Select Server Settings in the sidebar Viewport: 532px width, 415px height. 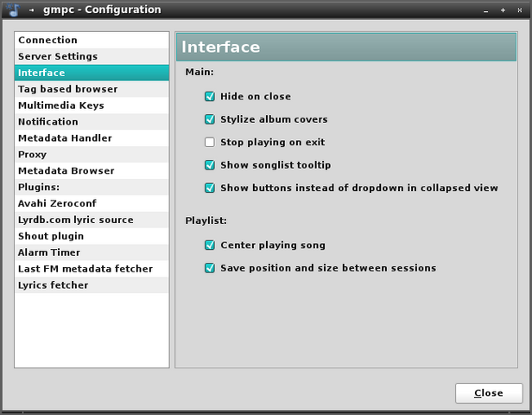coord(92,56)
